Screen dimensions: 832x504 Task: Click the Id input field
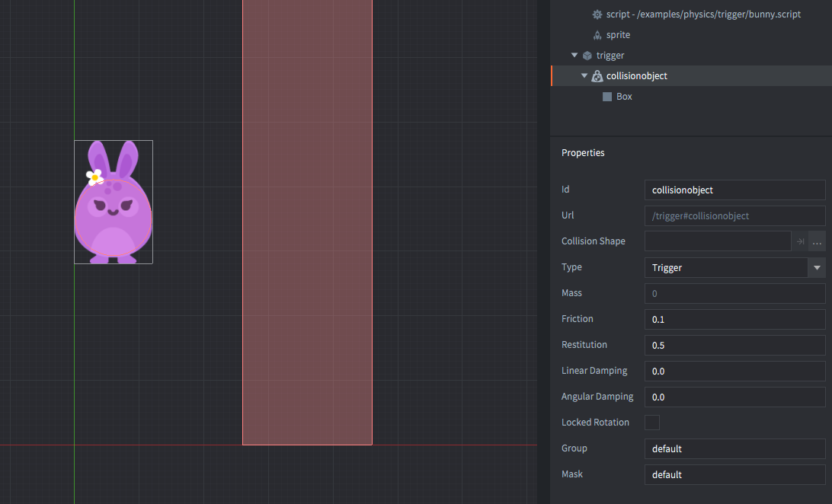click(735, 190)
